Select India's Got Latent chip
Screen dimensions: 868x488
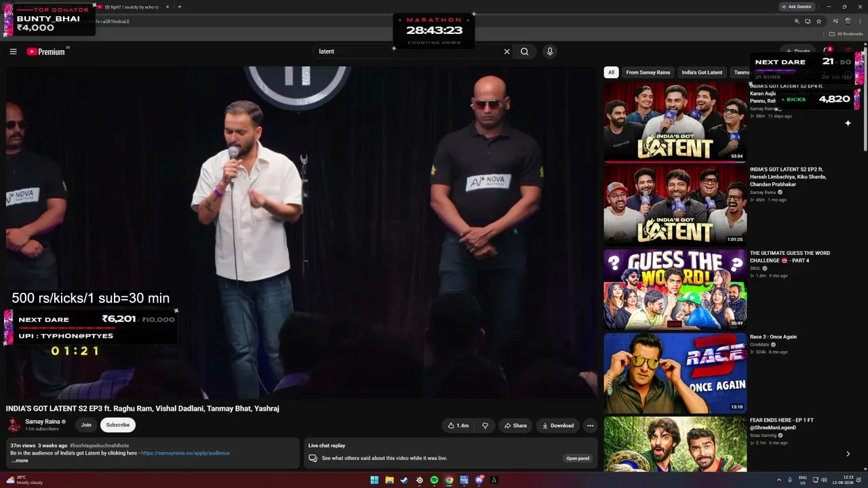click(702, 73)
